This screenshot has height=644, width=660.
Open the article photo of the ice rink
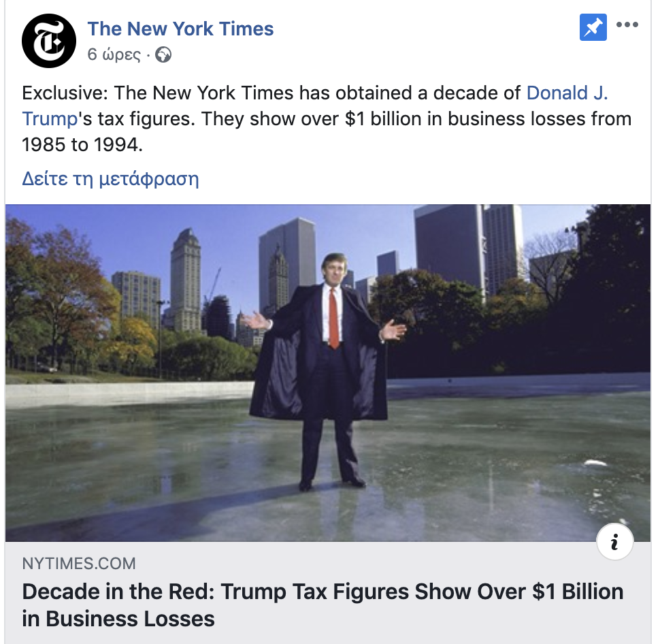(x=328, y=373)
